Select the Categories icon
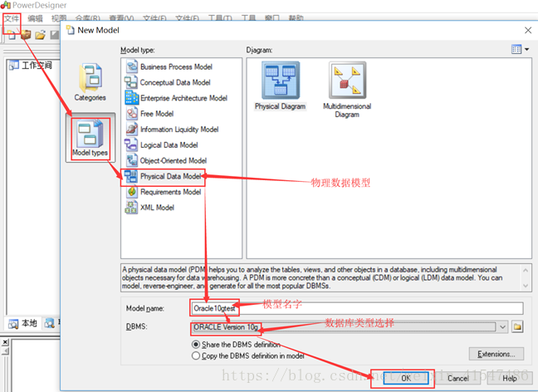The image size is (538, 392). pyautogui.click(x=90, y=82)
